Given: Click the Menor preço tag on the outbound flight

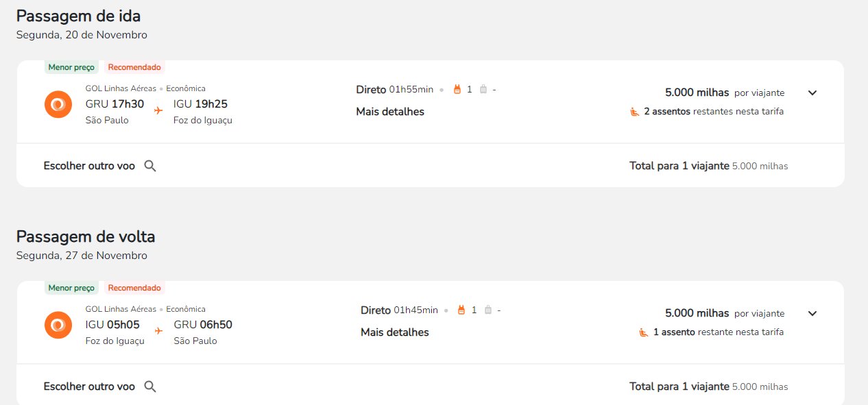Looking at the screenshot, I should pyautogui.click(x=71, y=67).
